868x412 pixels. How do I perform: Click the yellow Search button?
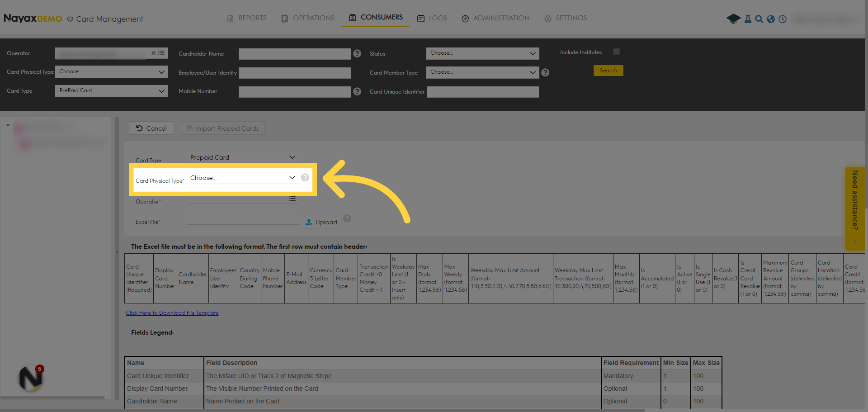point(608,71)
